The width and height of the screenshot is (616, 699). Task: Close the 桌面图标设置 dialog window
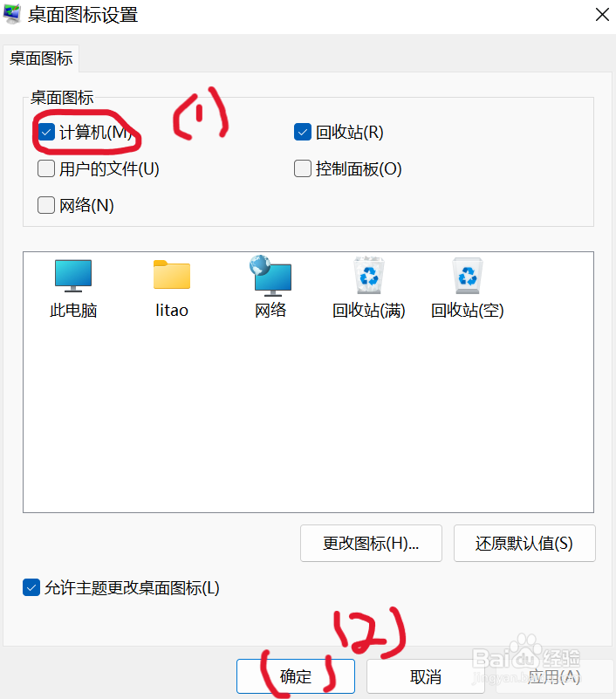coord(602,15)
